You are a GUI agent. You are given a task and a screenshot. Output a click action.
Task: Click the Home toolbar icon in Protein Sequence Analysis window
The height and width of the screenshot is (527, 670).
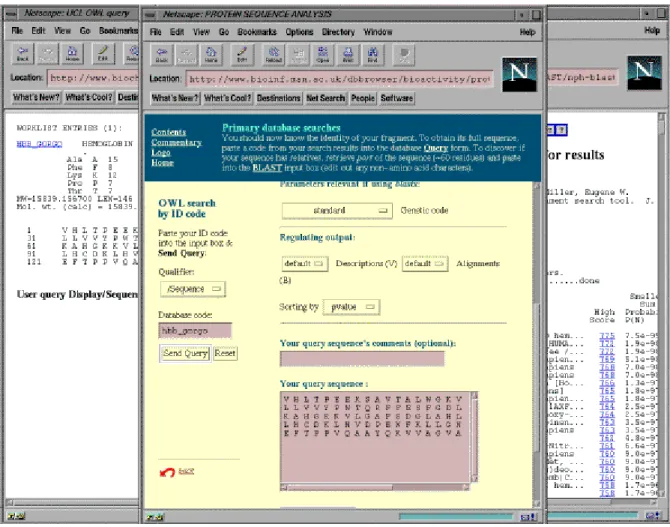click(x=211, y=55)
